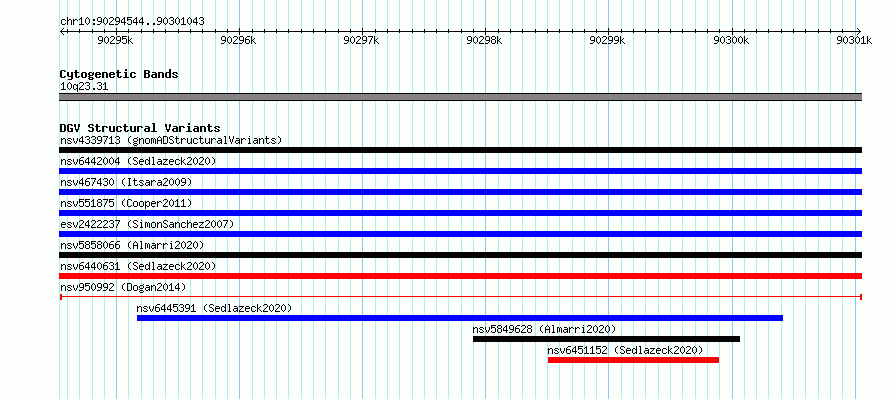The width and height of the screenshot is (890, 399).
Task: Select the blue bar for nsv467430
Action: click(x=460, y=192)
